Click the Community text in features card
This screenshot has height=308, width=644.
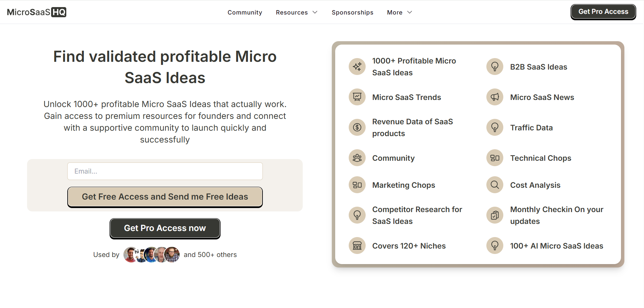[393, 158]
